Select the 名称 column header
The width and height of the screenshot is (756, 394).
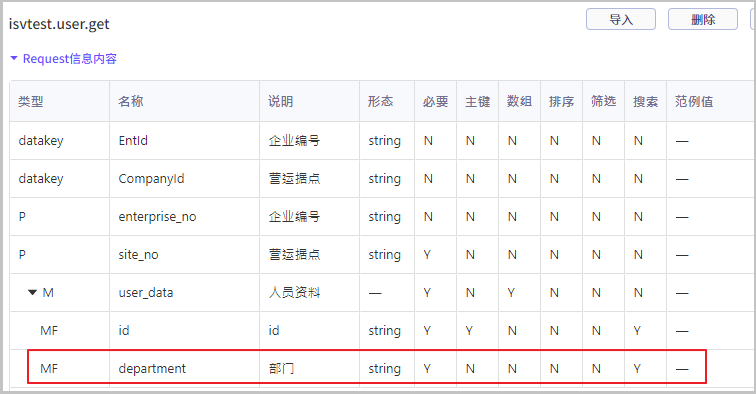coord(131,101)
